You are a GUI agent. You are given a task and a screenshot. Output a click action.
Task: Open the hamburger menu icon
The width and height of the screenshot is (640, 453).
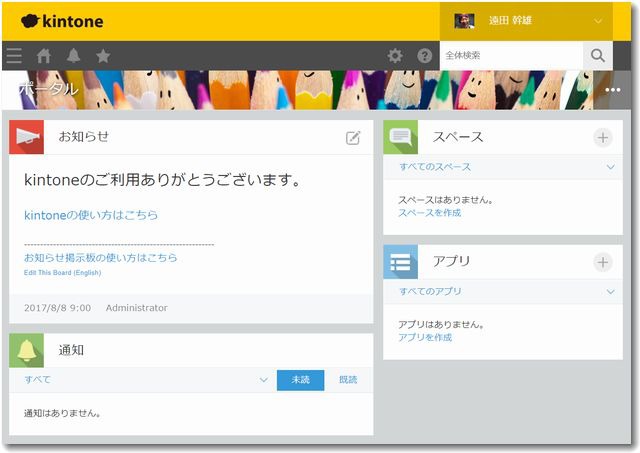click(14, 56)
